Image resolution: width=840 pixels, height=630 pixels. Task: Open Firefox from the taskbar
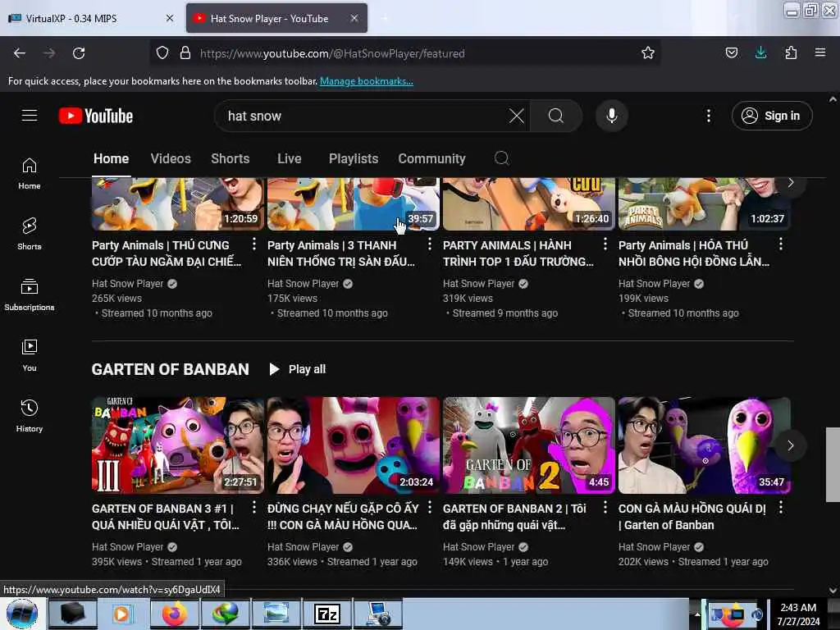pos(175,614)
